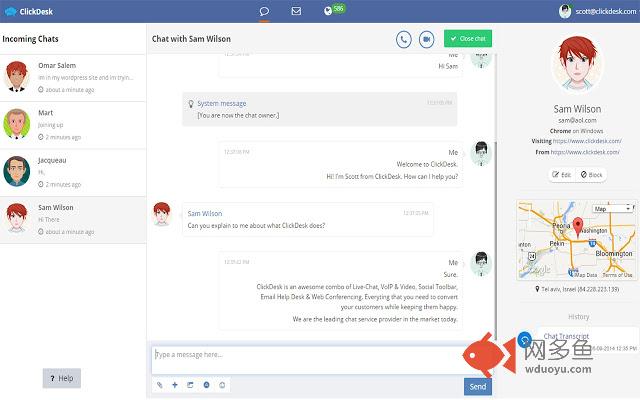The image size is (640, 400).
Task: Click the solid blue circle toolbar icon
Action: click(x=207, y=384)
